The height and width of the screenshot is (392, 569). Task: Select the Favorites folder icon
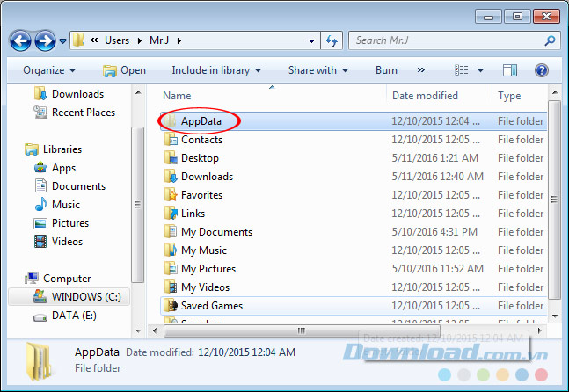click(x=171, y=195)
